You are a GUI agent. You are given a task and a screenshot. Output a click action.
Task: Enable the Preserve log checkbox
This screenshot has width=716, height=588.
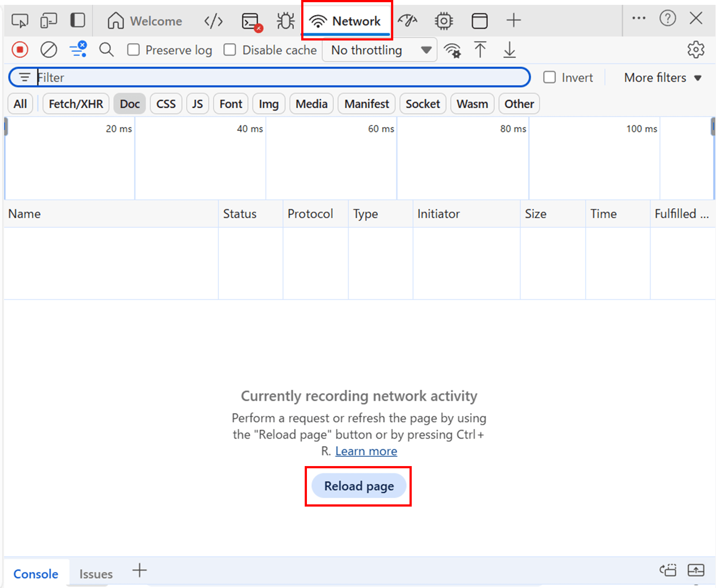(133, 50)
